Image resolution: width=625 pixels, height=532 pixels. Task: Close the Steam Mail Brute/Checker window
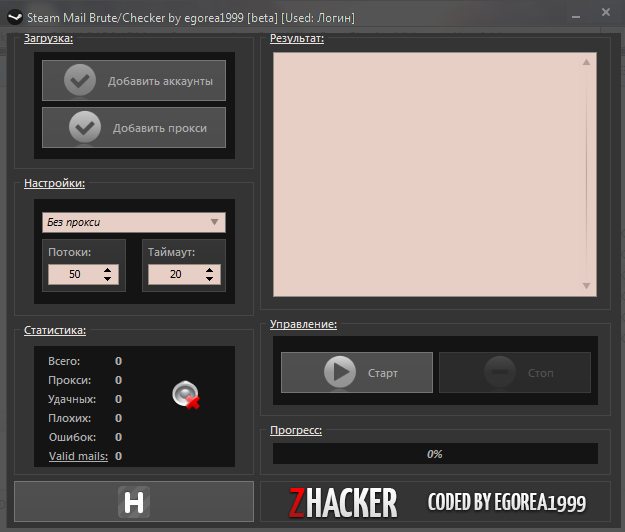[606, 12]
